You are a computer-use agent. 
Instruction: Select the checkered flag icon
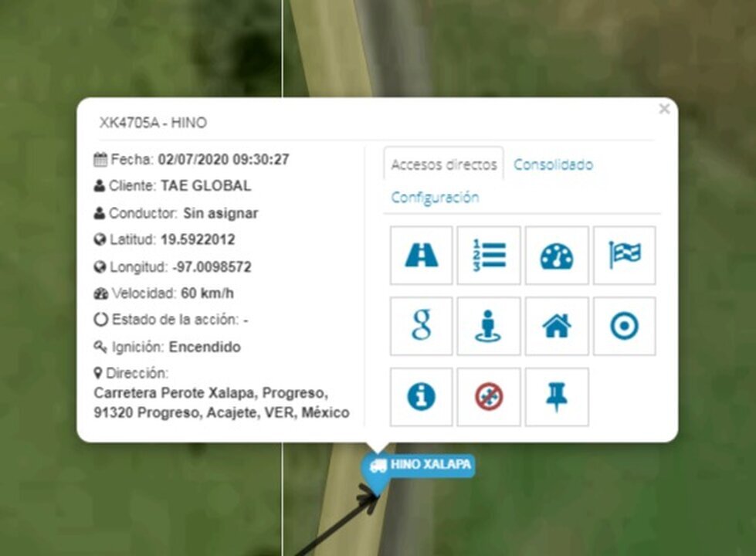click(624, 256)
